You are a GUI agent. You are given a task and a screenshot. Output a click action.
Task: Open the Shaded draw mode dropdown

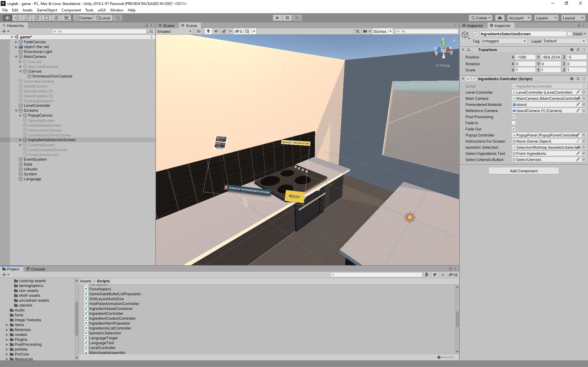pyautogui.click(x=174, y=31)
